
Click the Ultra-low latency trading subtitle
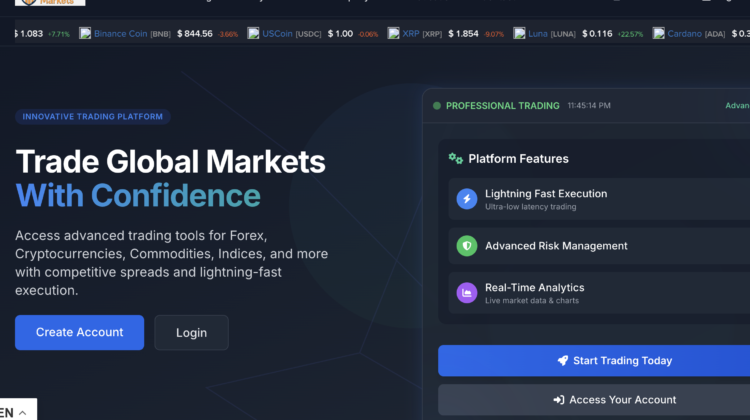coord(530,207)
